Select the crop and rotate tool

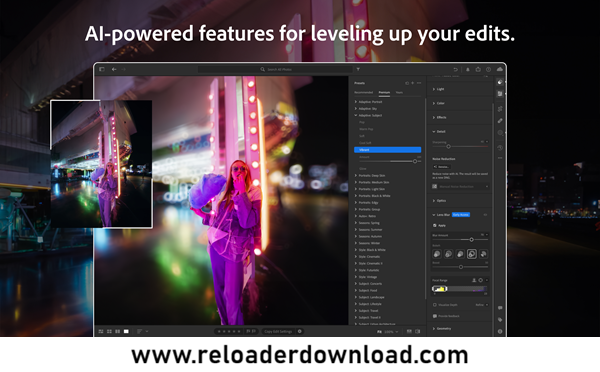pos(500,109)
